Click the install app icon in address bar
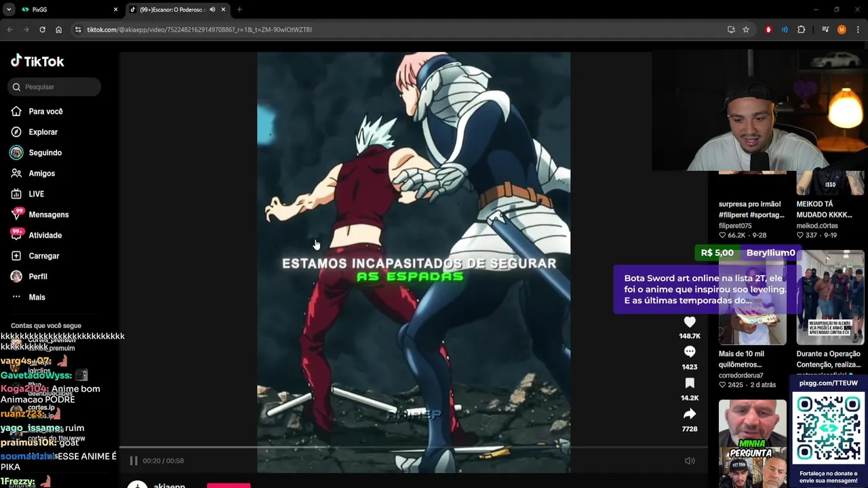Screen dimensions: 868x488 (x=731, y=30)
